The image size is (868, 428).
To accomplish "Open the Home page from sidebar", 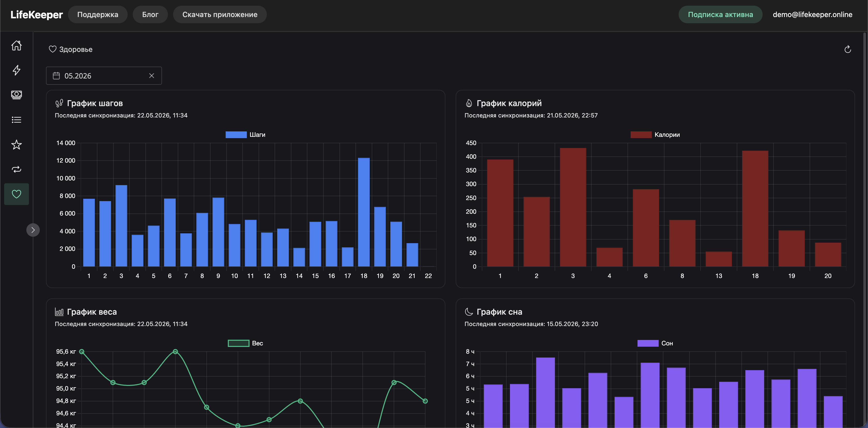I will (17, 45).
